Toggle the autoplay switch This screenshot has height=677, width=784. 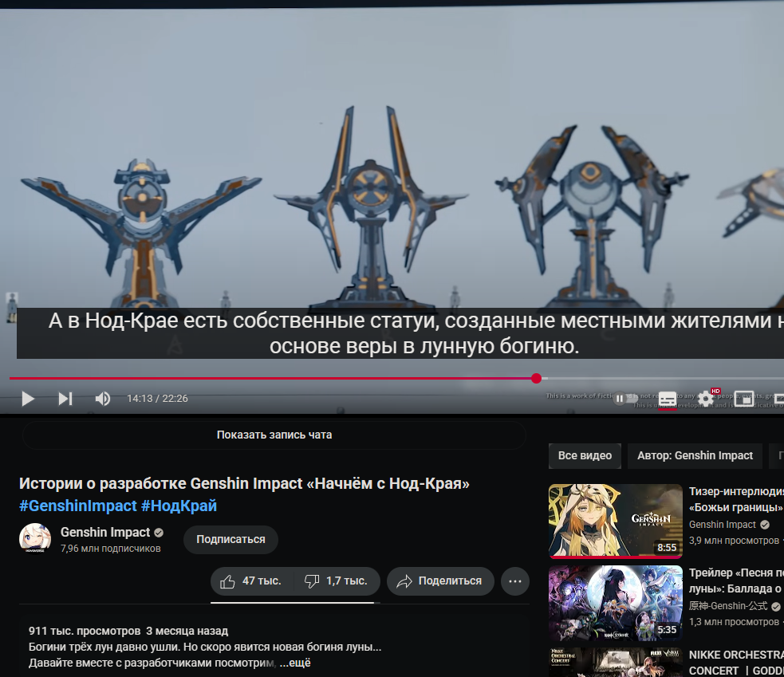click(x=625, y=399)
